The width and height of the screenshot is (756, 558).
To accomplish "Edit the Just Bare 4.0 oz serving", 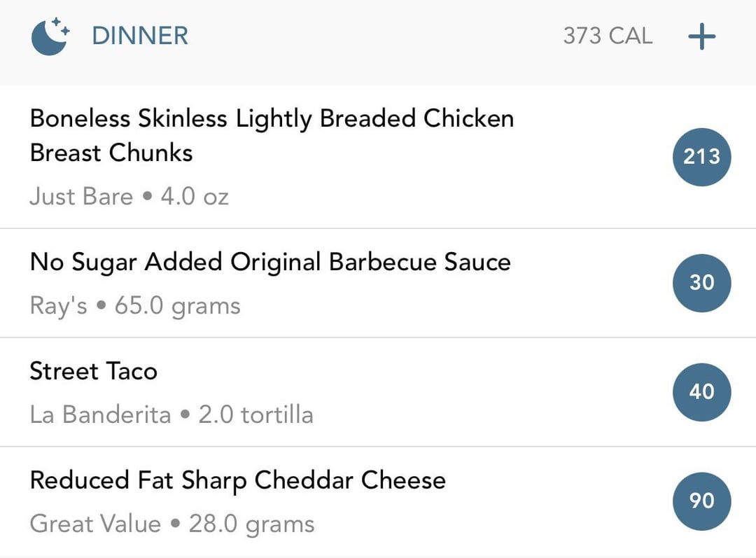I will coord(129,197).
